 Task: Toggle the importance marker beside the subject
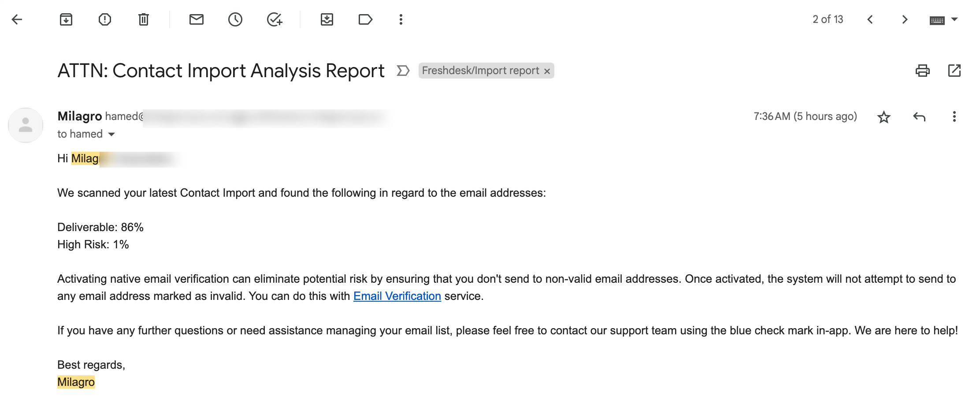[x=403, y=71]
